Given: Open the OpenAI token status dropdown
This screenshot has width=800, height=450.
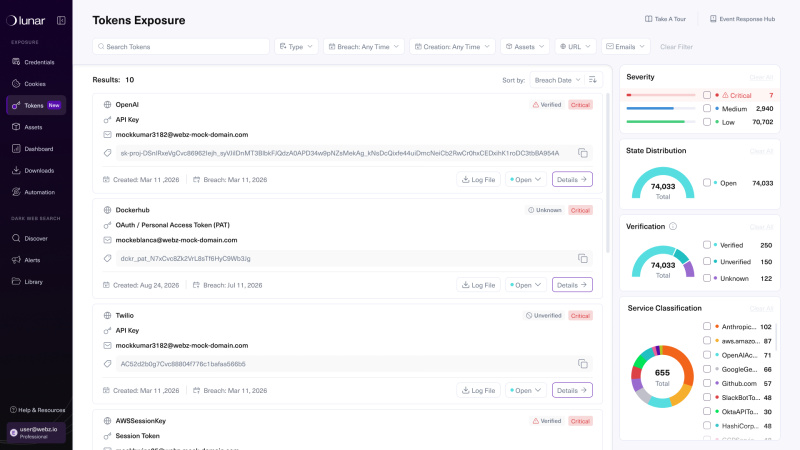Looking at the screenshot, I should 526,180.
